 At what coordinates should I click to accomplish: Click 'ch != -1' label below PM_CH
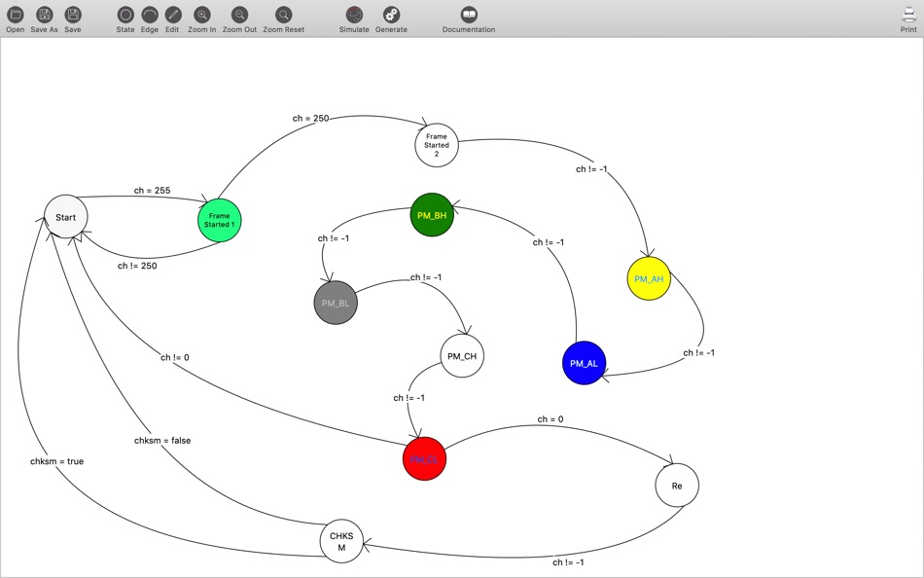pos(409,398)
